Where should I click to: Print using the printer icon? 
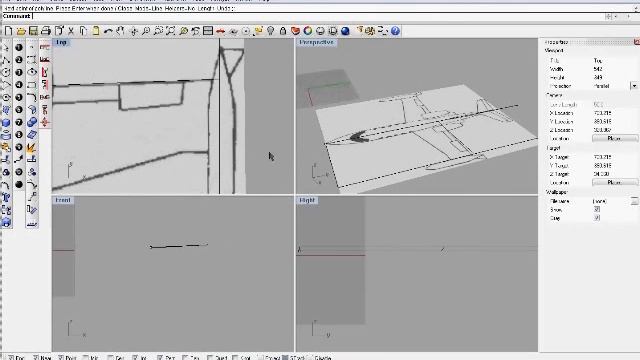(46, 31)
